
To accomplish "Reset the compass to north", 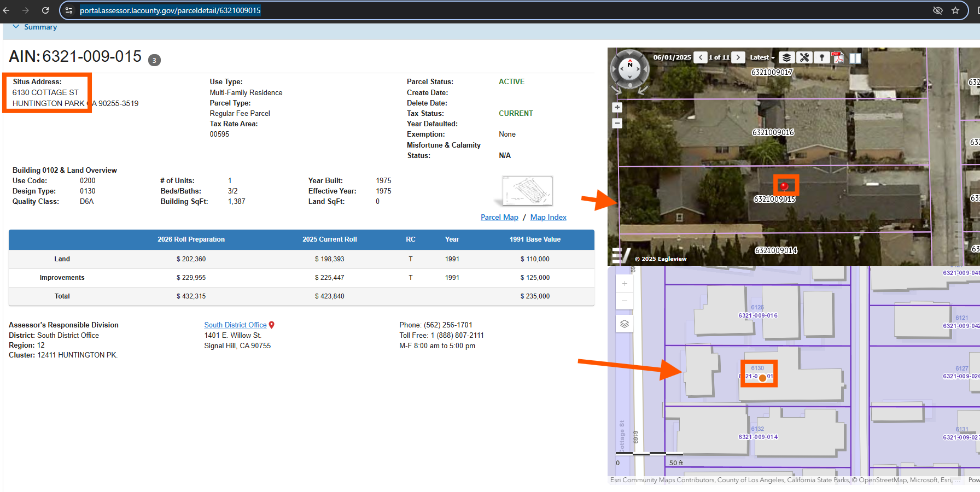I will (x=630, y=65).
